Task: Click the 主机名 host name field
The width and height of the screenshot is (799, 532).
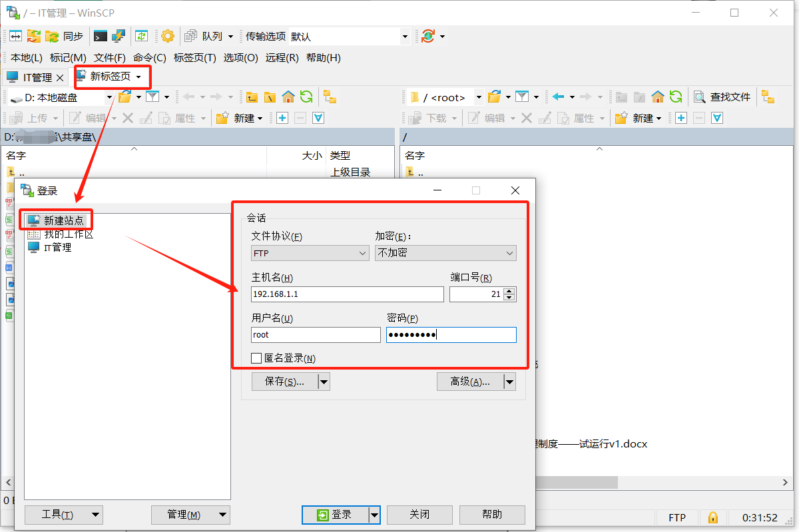Action: 348,294
